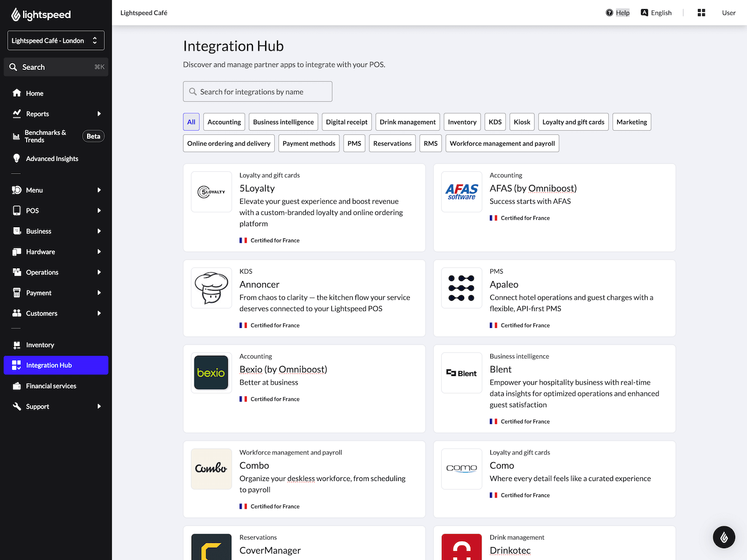Open Financial services in the sidebar
Screen dimensions: 747x560
50,386
